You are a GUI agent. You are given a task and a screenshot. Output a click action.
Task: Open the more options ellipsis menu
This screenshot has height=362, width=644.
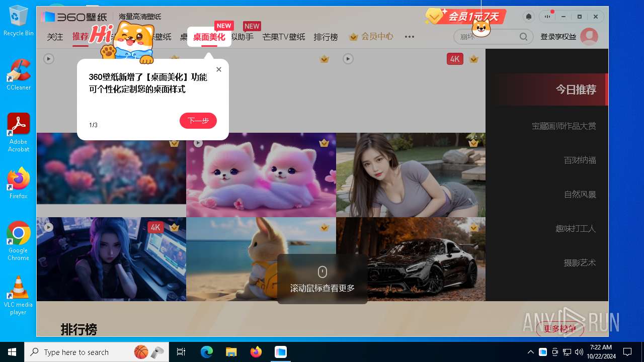(410, 37)
